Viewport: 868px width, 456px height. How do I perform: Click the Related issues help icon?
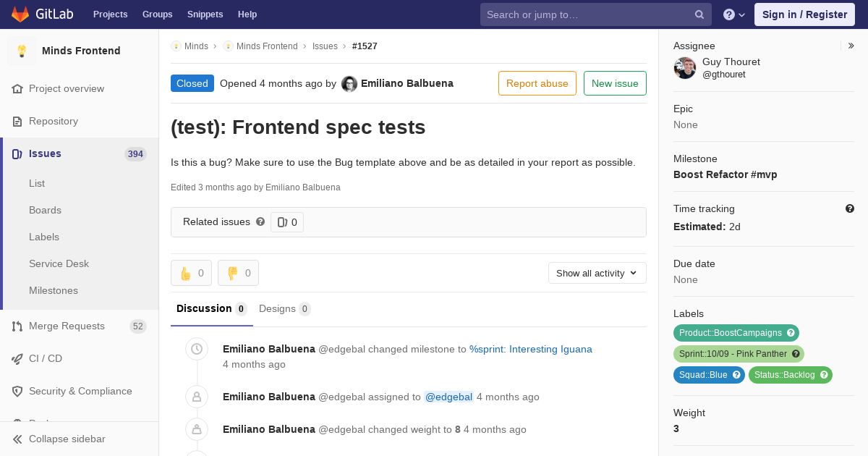coord(260,221)
